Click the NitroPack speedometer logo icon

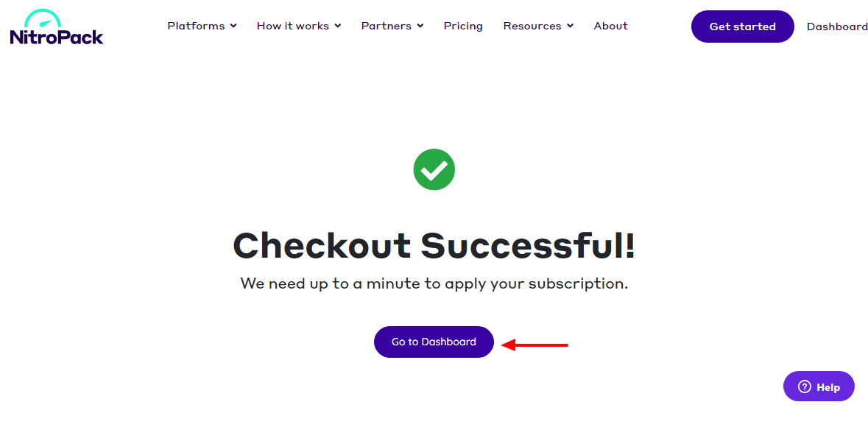[x=41, y=18]
